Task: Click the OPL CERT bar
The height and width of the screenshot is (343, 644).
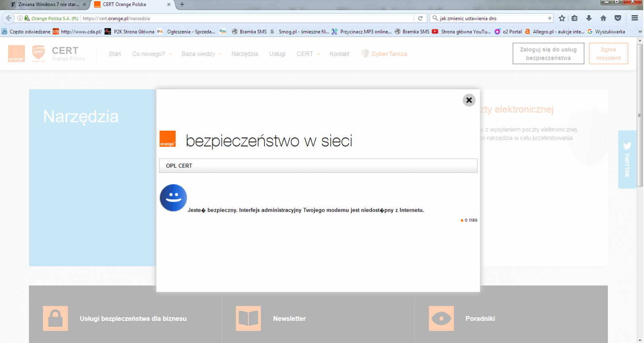Action: [318, 165]
